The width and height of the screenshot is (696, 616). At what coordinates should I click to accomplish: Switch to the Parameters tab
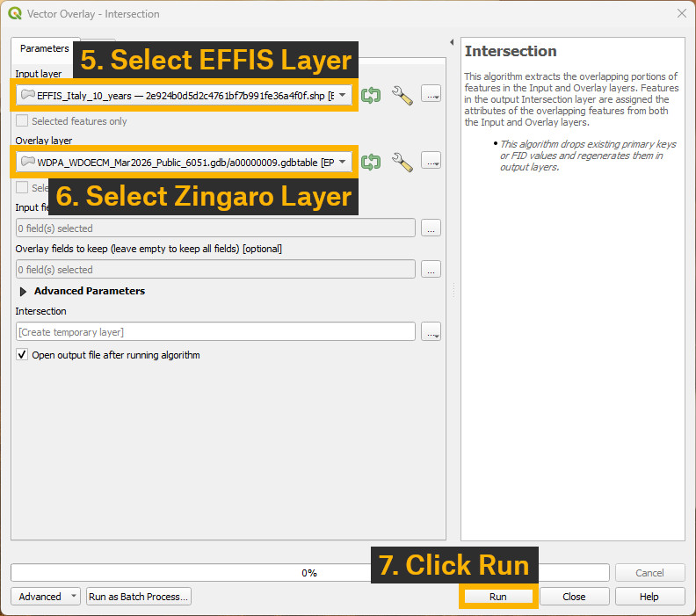(45, 48)
